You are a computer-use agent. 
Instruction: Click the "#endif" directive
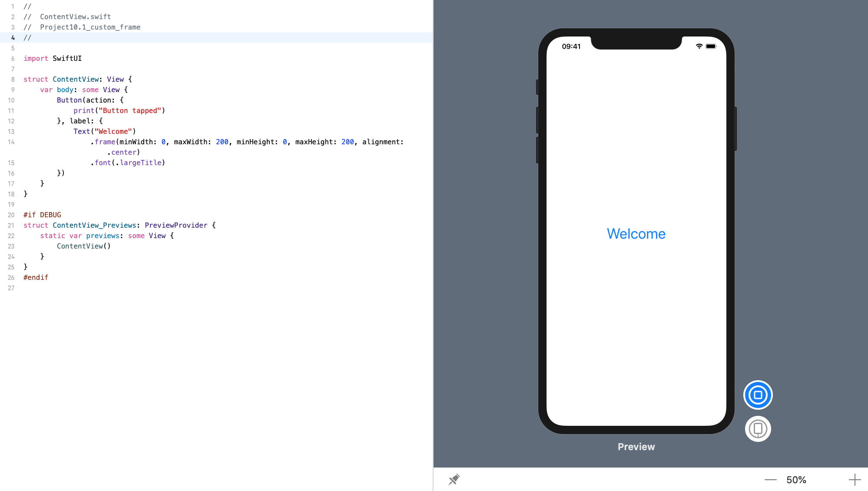(x=36, y=277)
